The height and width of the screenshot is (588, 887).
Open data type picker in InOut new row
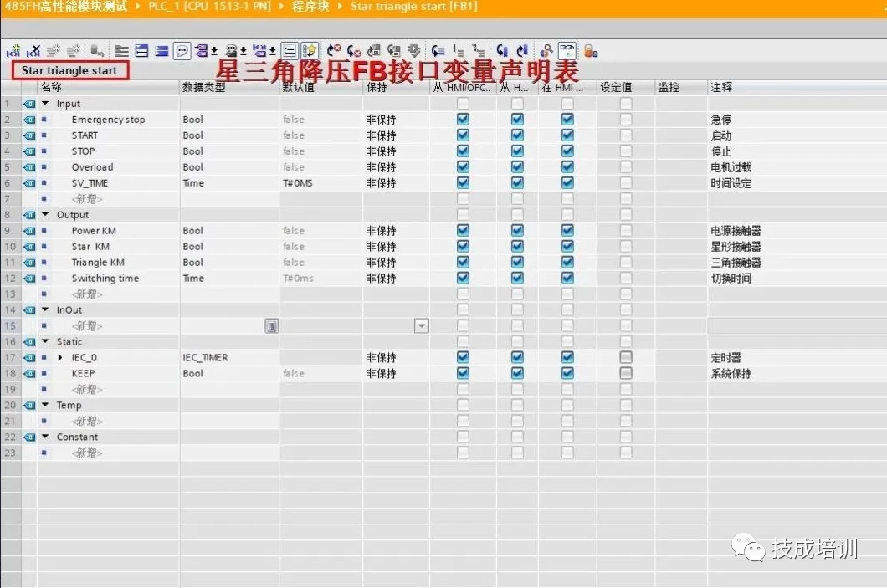point(271,326)
